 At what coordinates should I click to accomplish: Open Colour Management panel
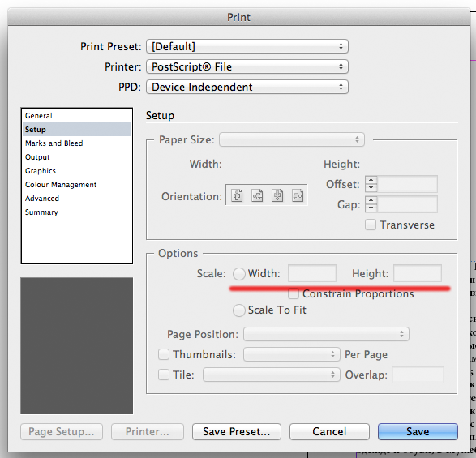[x=77, y=185]
